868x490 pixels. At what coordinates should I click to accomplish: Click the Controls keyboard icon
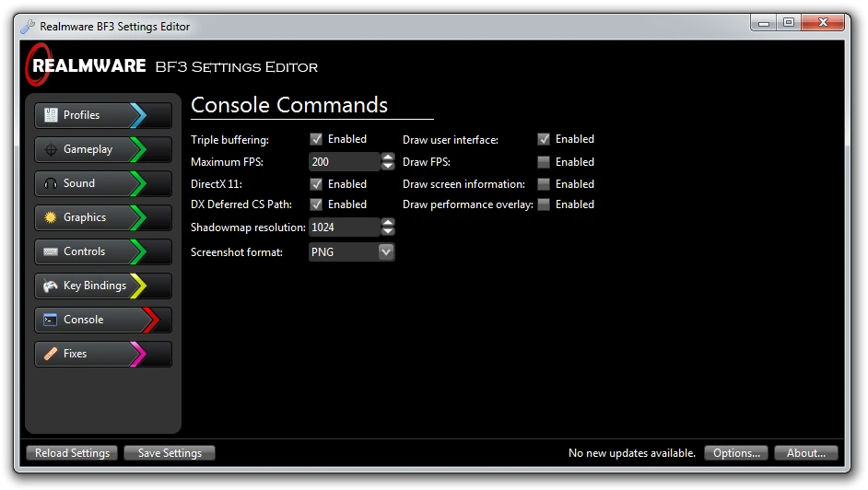coord(51,251)
